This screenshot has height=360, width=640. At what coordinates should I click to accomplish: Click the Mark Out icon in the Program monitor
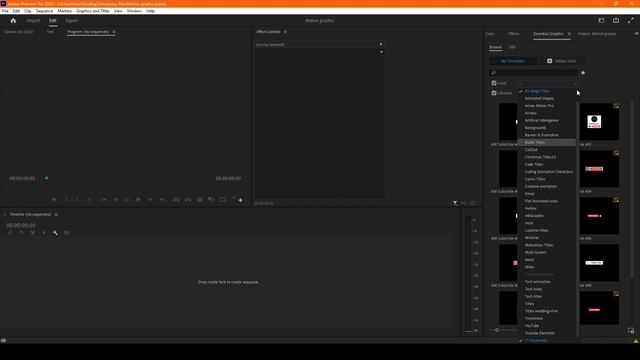[x=77, y=200]
